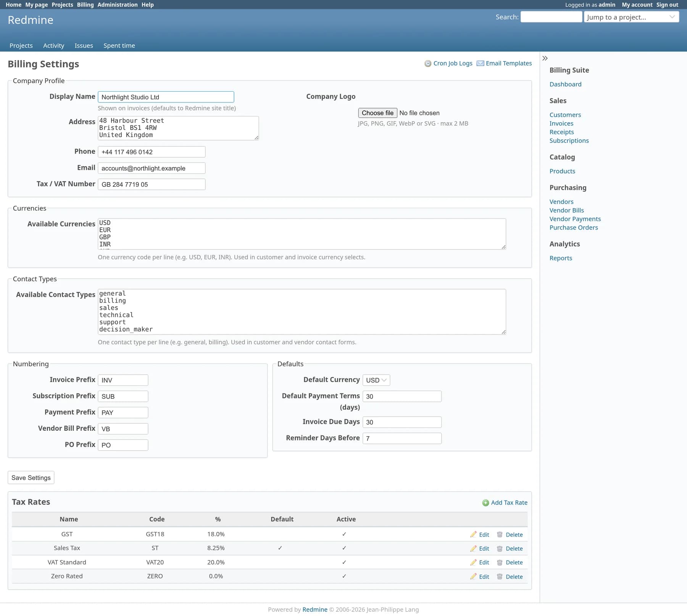Open the Reports sidebar link
This screenshot has width=687, height=616.
pos(561,258)
